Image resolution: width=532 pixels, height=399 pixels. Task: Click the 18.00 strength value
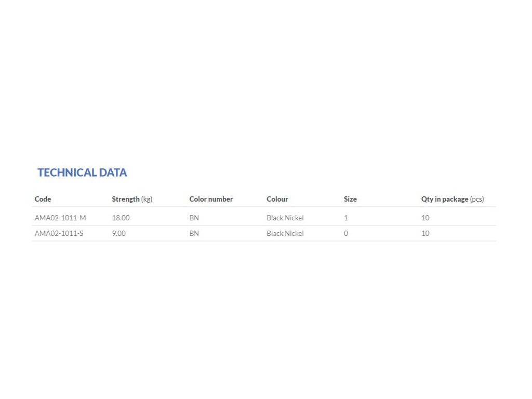(121, 218)
